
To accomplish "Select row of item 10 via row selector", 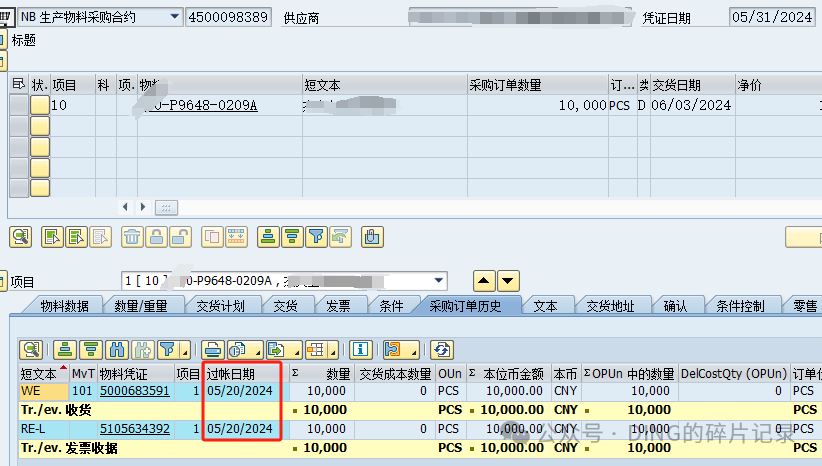I will [19, 105].
